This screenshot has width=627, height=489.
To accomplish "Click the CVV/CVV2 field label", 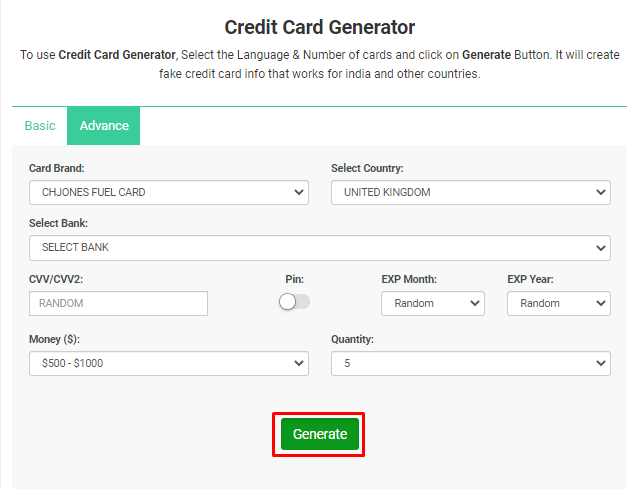I will [x=56, y=279].
